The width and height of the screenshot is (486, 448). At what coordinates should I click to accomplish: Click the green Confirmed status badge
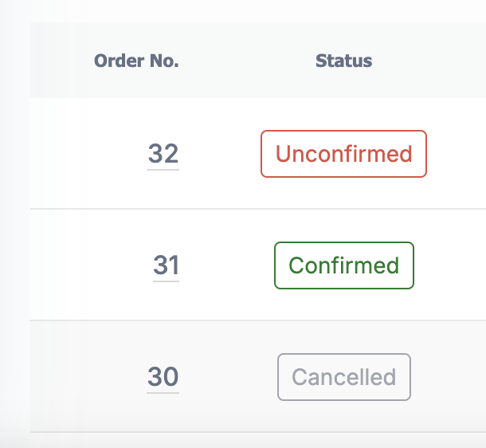point(344,265)
